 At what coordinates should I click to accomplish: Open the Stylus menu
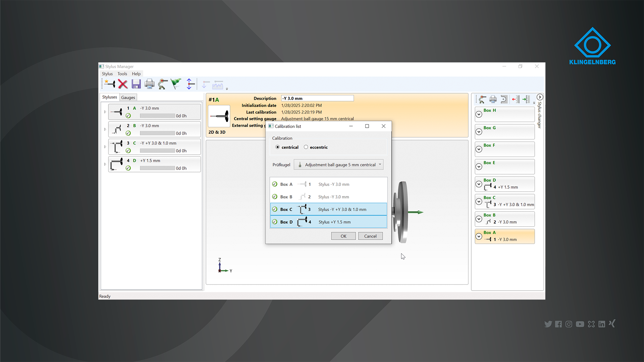click(x=107, y=74)
